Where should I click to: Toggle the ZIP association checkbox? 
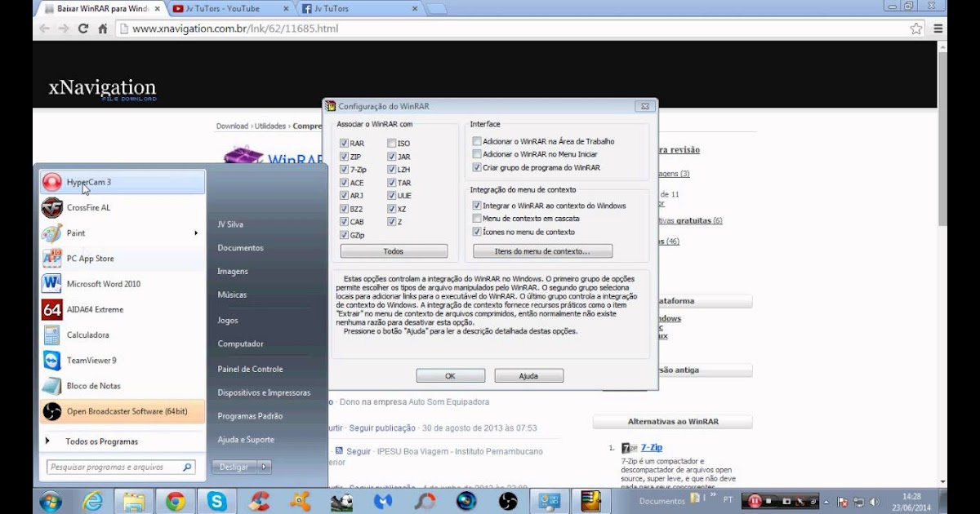[345, 157]
